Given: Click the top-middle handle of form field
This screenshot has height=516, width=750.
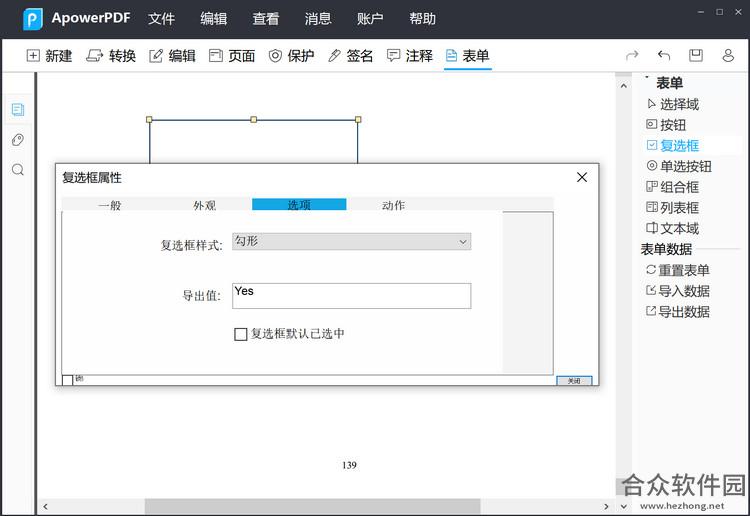Looking at the screenshot, I should 254,120.
